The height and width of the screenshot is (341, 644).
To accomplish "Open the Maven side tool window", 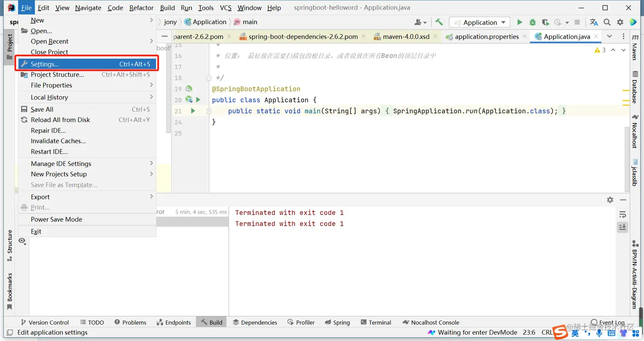I will tap(635, 47).
